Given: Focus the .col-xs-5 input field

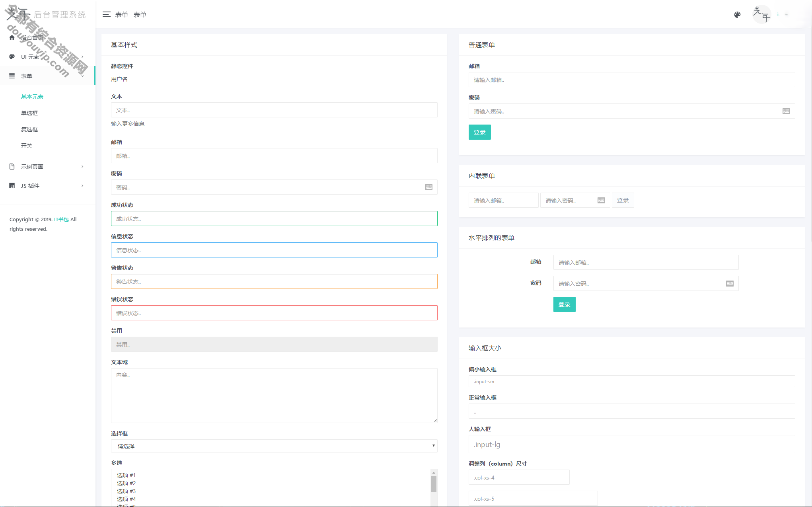Looking at the screenshot, I should (533, 498).
